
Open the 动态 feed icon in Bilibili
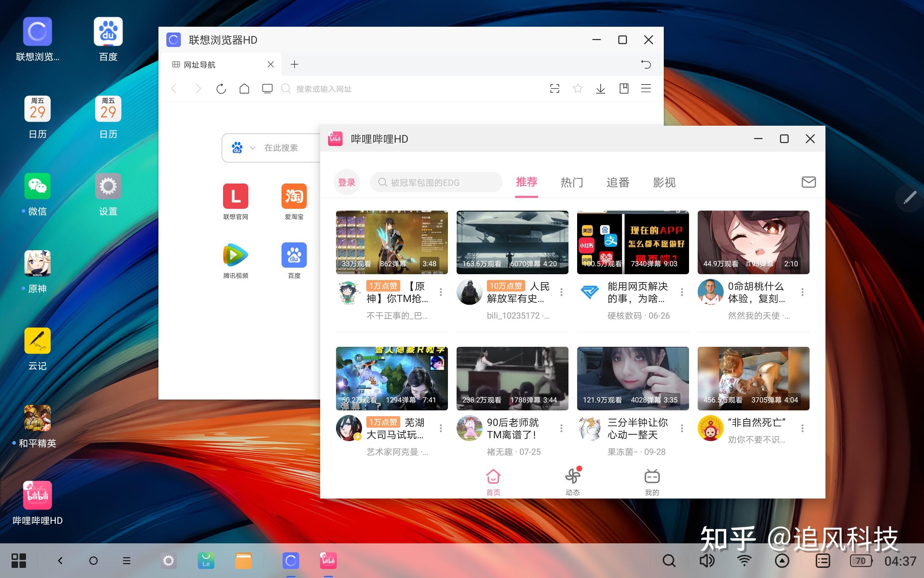573,481
